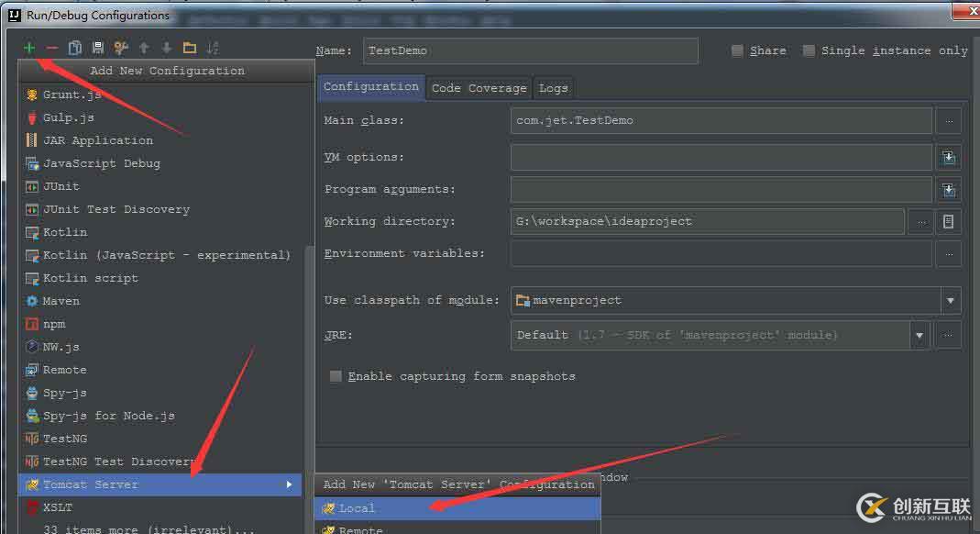The image size is (980, 534).
Task: Select JUnit Test Discovery entry
Action: (161, 209)
